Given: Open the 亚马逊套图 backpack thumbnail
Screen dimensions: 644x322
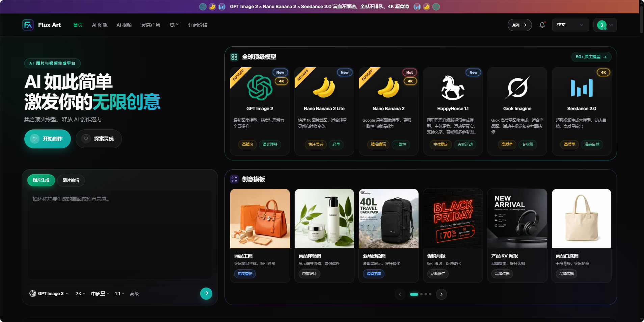Looking at the screenshot, I should [388, 219].
